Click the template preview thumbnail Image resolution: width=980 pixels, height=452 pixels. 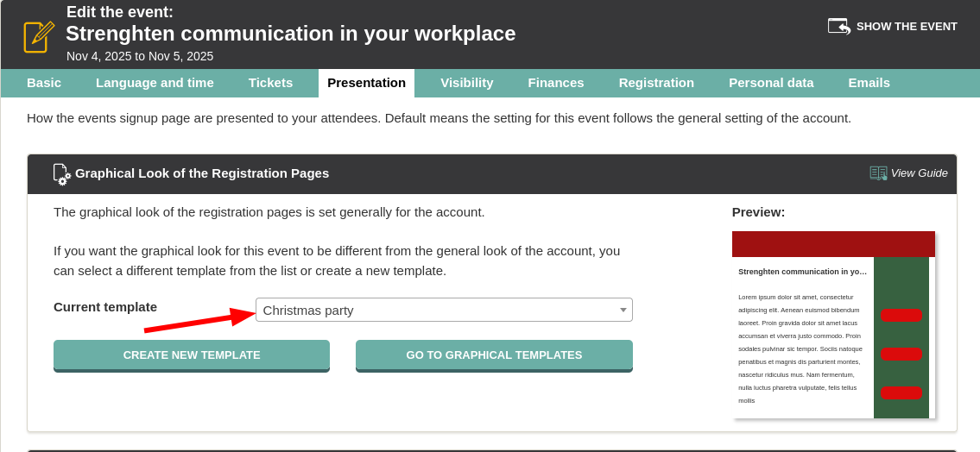(x=833, y=324)
